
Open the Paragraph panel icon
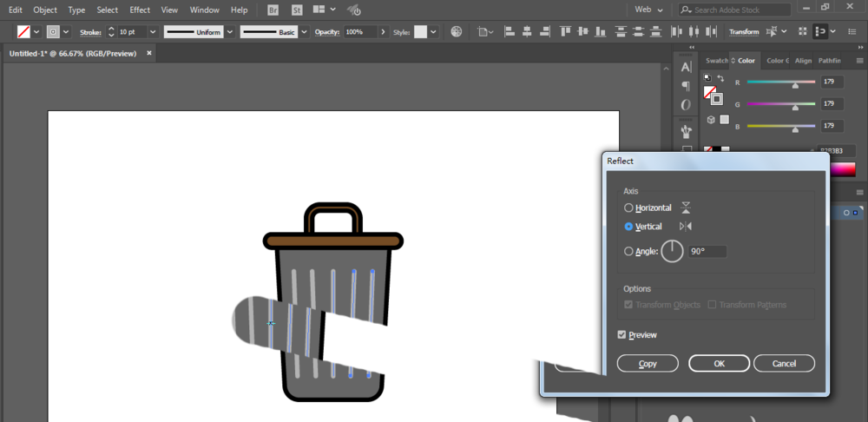pyautogui.click(x=686, y=86)
